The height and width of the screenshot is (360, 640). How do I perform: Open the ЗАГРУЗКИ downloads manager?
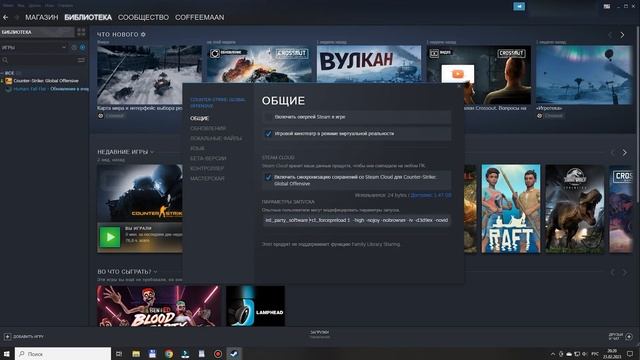(x=320, y=334)
